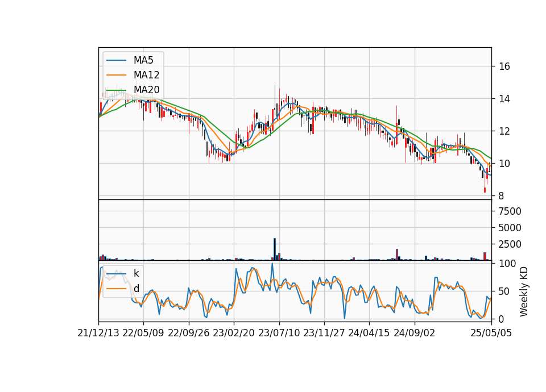Screen dimensions: 546x392
Task: Click the 24/04/15 date tick label
Action: pyautogui.click(x=369, y=333)
